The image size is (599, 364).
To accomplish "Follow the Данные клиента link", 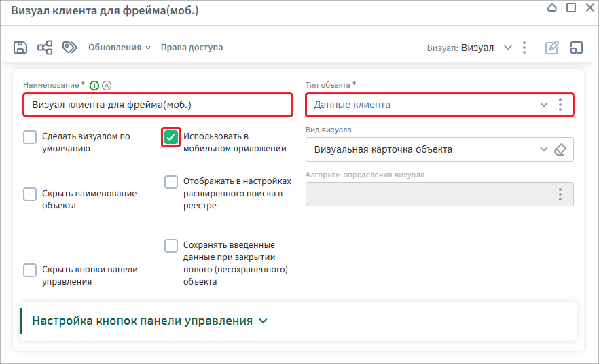I will point(352,105).
